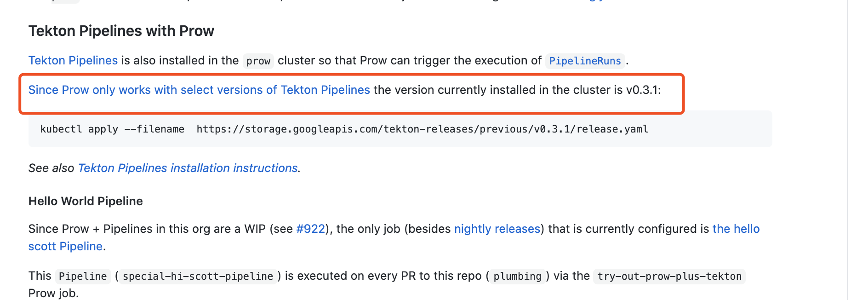The image size is (868, 300).
Task: Open Tekton Pipelines installation instructions link
Action: pos(188,168)
